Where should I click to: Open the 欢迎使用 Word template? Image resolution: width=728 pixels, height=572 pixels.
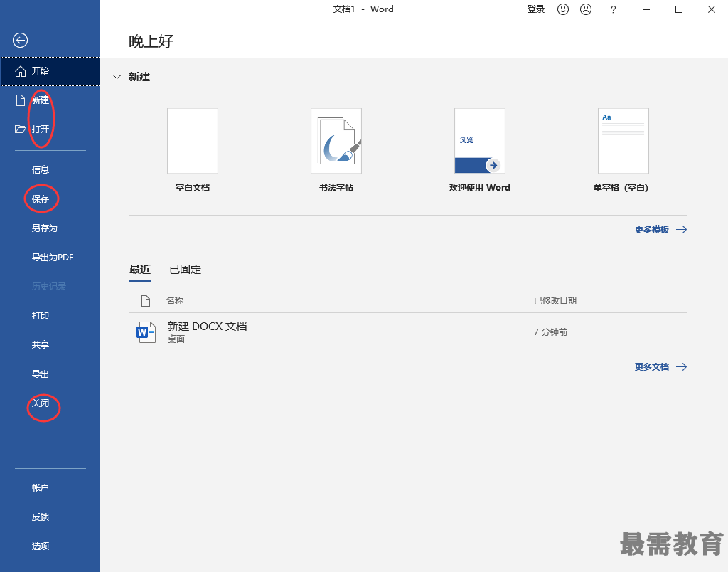(x=480, y=150)
